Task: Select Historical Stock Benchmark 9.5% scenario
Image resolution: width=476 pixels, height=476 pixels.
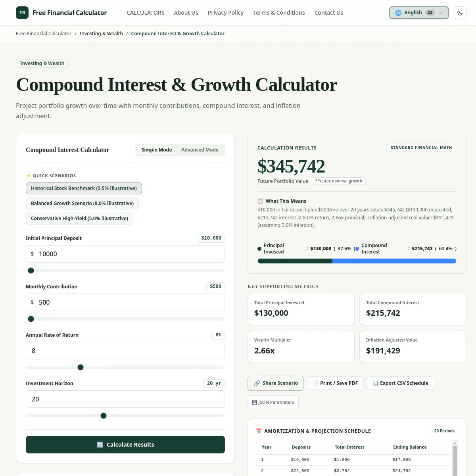Action: 84,188
